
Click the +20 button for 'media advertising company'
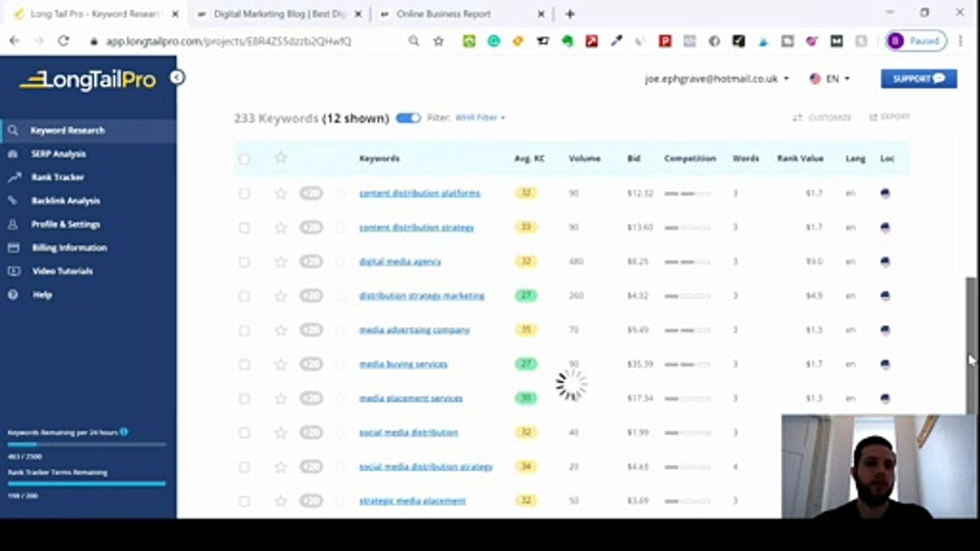311,330
